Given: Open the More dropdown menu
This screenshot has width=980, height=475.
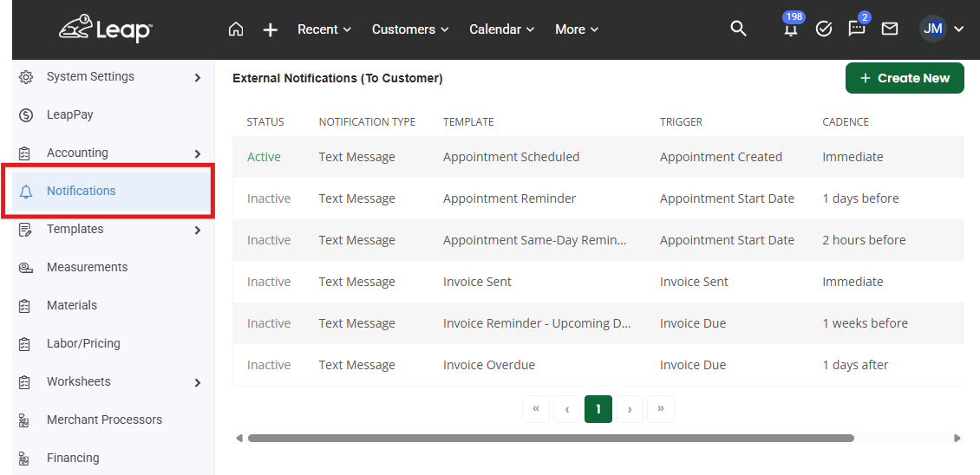Looking at the screenshot, I should (x=577, y=29).
